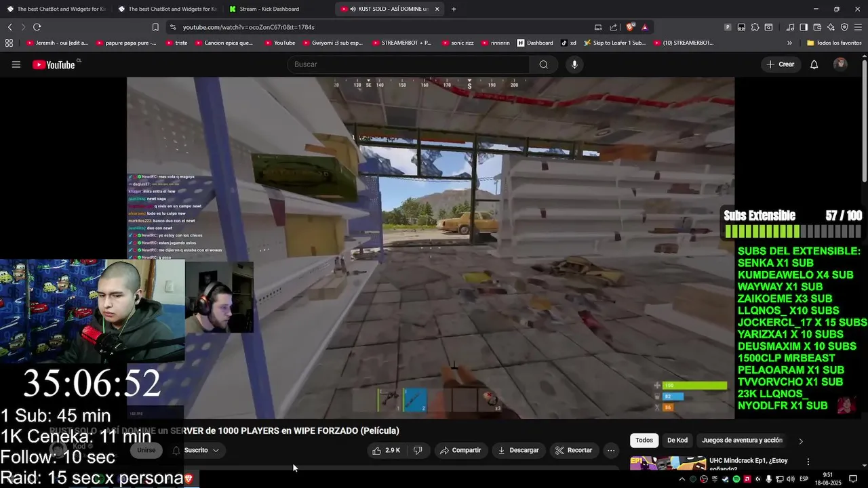Expand overflow bookmarks with double chevron
The width and height of the screenshot is (868, 488).
pos(789,43)
